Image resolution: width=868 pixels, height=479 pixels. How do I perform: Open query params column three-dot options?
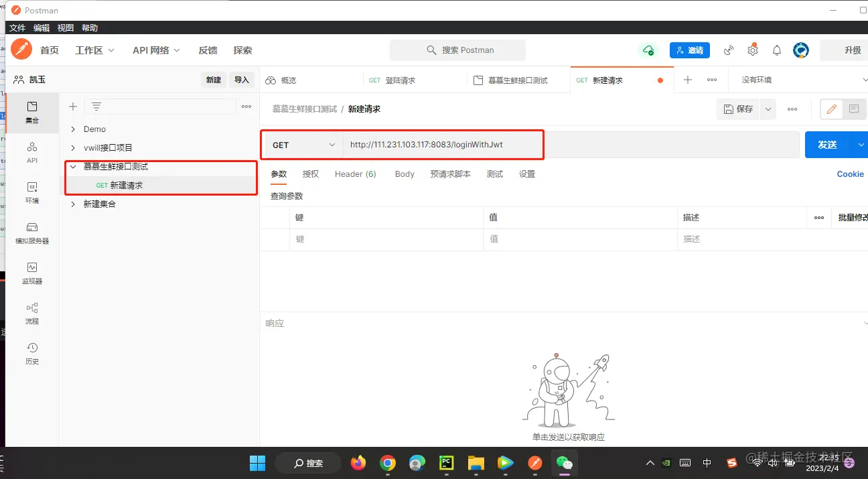point(819,218)
